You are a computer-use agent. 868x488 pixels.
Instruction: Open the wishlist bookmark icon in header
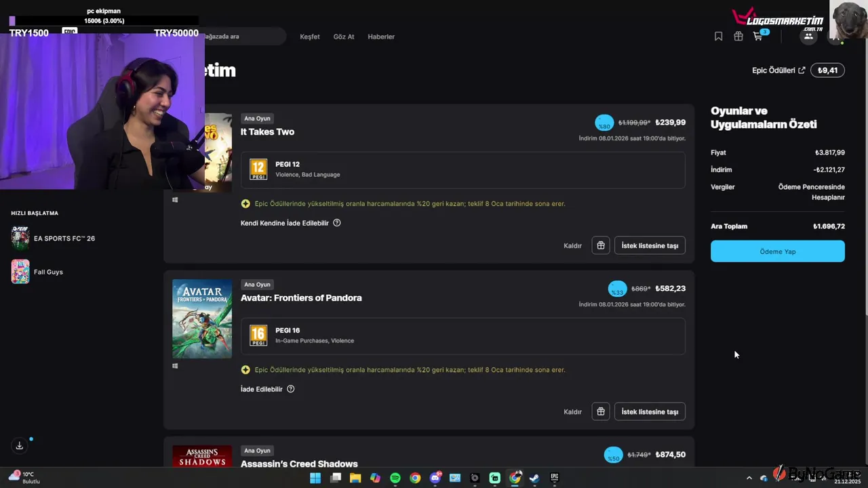click(718, 37)
